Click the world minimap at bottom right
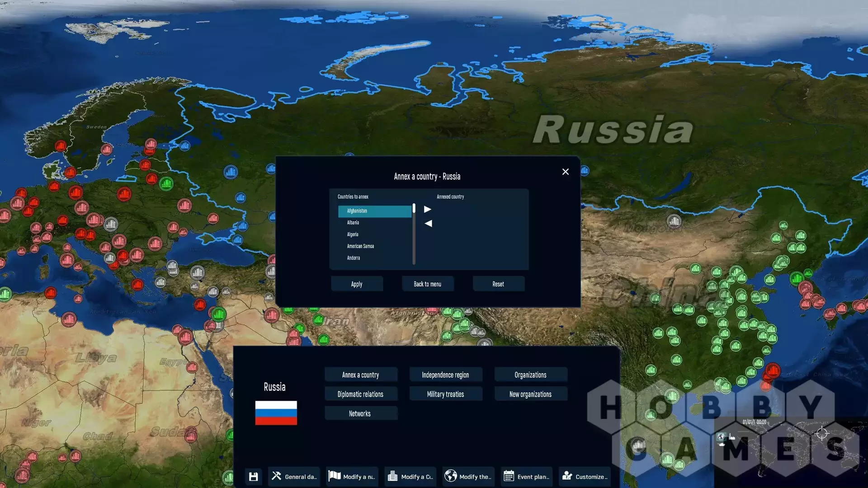Screen dimensions: 868x488 [x=791, y=452]
